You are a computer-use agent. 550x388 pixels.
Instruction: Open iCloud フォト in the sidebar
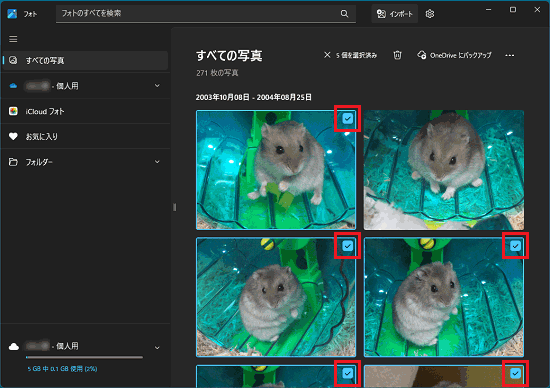pos(86,111)
